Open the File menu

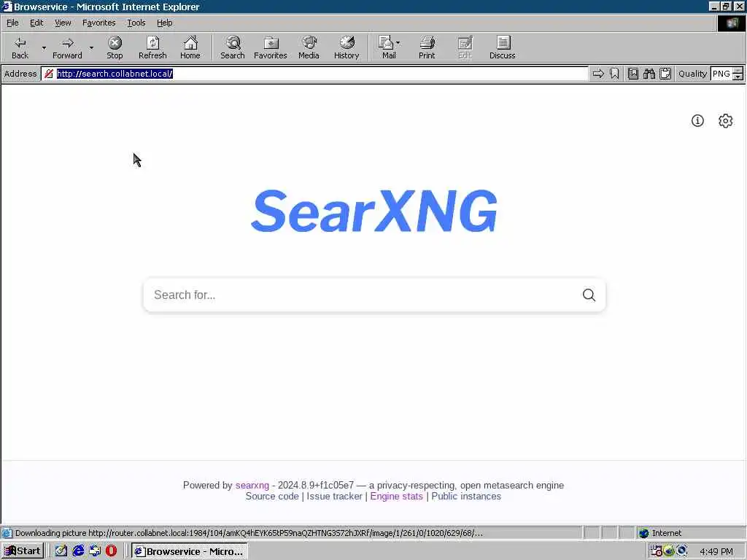[x=12, y=23]
